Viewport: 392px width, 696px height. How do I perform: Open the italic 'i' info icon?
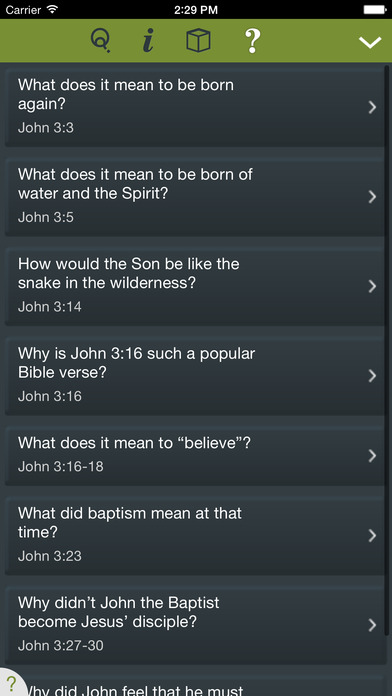[148, 41]
